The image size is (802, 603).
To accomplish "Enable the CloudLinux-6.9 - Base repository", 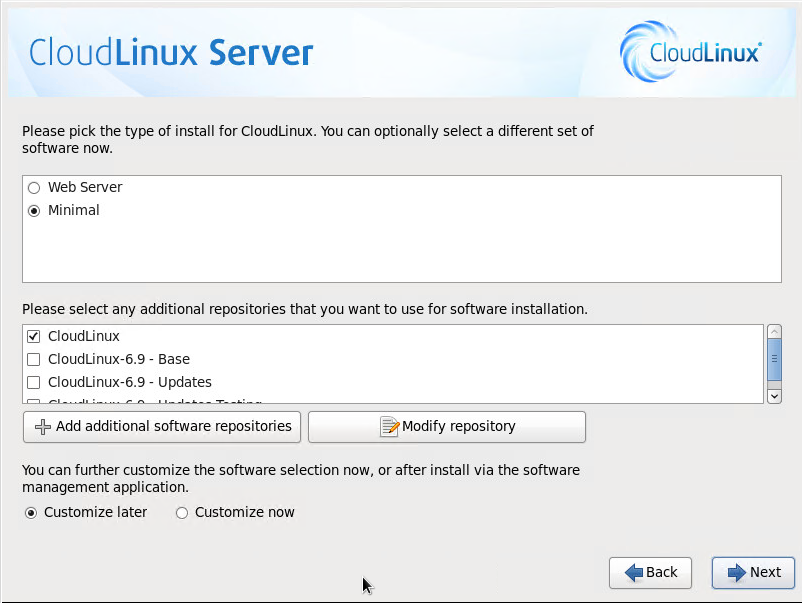I will 34,359.
